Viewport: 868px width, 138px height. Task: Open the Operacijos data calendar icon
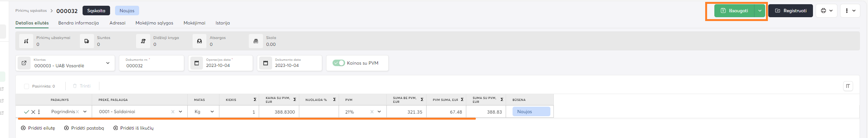[x=196, y=63]
